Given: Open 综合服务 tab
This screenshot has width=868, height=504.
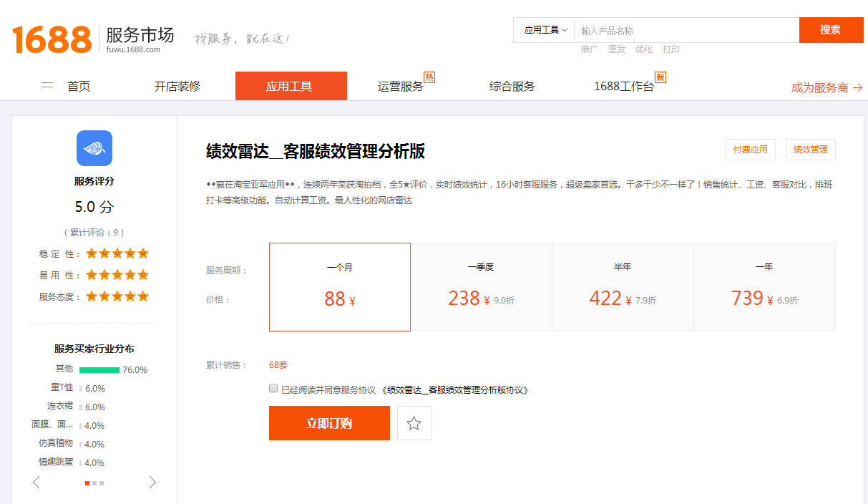Looking at the screenshot, I should (x=512, y=87).
